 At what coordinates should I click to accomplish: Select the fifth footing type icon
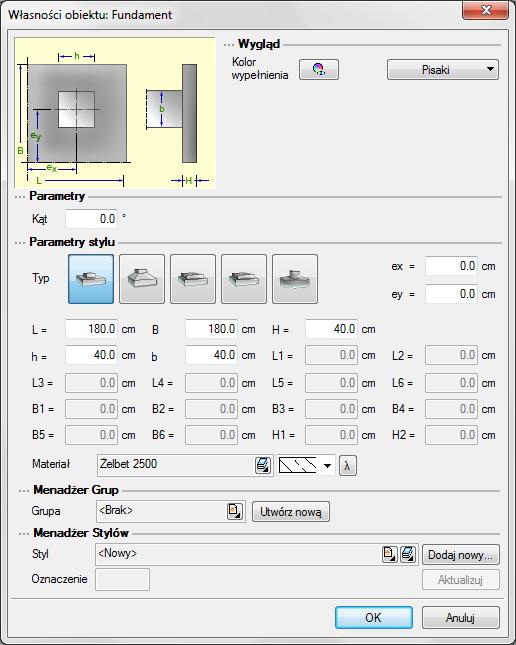coord(295,279)
